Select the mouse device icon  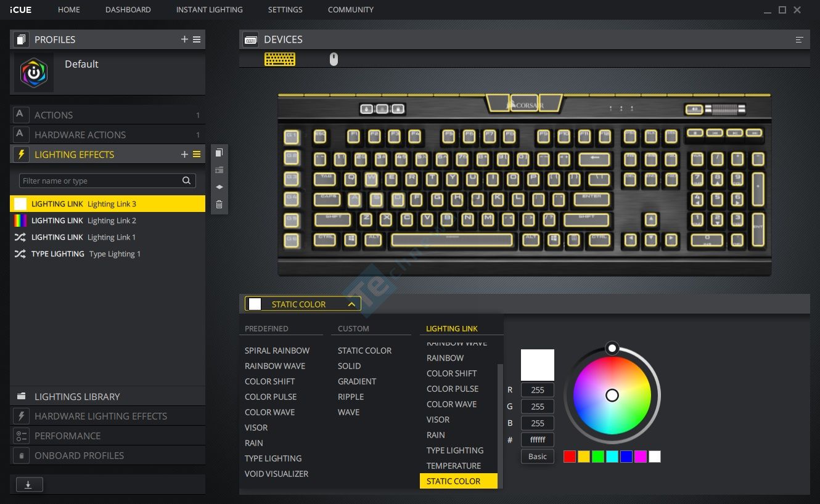[x=334, y=59]
